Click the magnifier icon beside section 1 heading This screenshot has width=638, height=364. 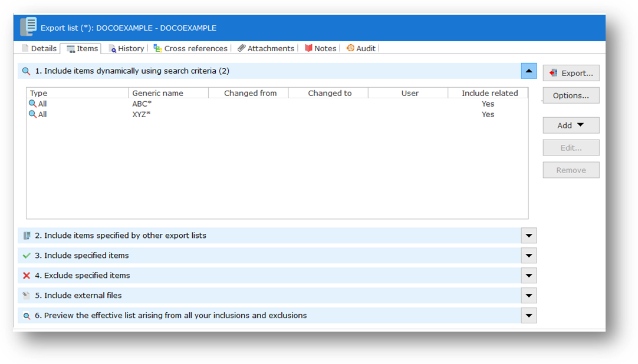26,71
